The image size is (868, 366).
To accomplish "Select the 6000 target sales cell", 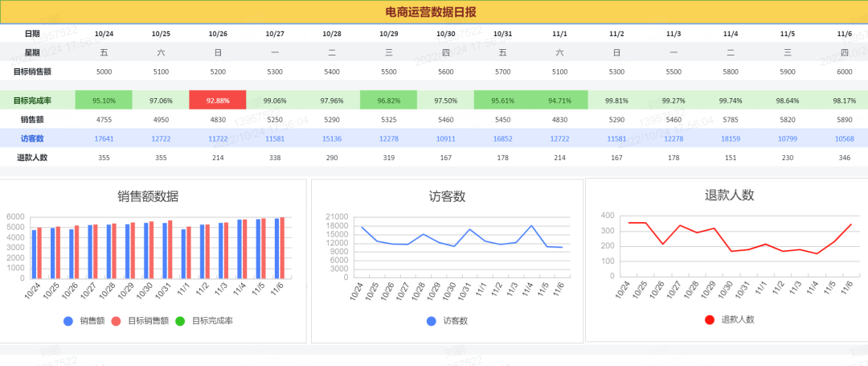I will click(x=844, y=72).
